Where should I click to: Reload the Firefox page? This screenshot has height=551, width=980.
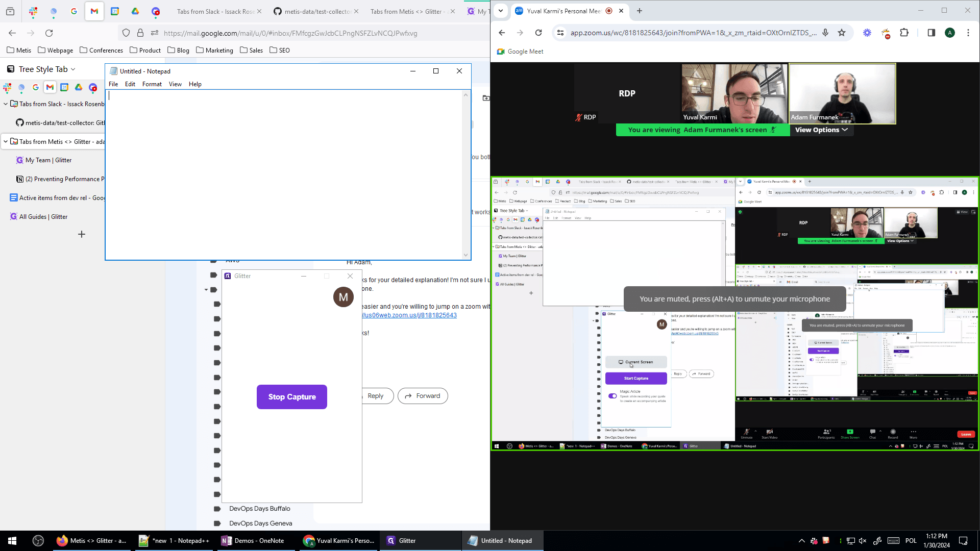[x=49, y=33]
